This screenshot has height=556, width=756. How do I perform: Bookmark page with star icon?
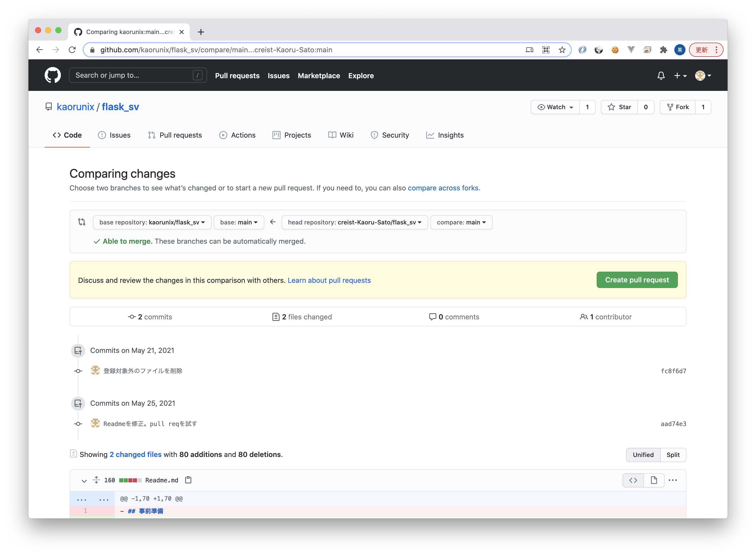(x=562, y=50)
